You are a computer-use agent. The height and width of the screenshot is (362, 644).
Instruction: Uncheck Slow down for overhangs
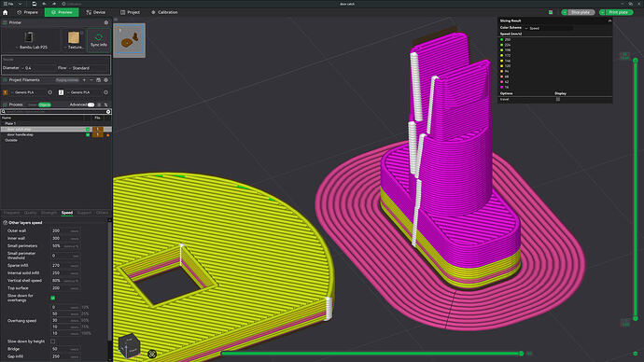[x=52, y=298]
